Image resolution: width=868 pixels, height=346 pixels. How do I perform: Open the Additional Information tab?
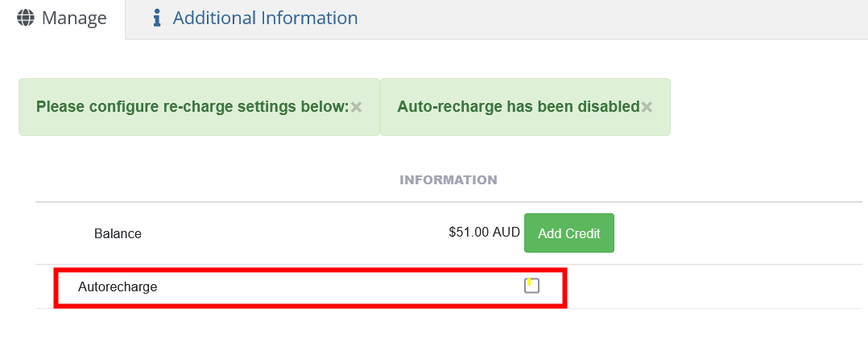[265, 18]
